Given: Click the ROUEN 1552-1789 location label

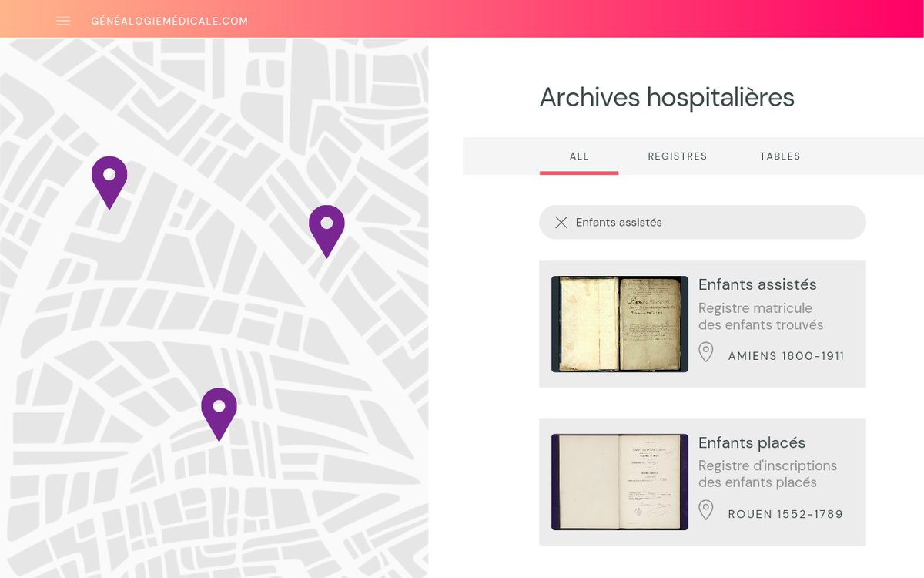Looking at the screenshot, I should coord(785,513).
